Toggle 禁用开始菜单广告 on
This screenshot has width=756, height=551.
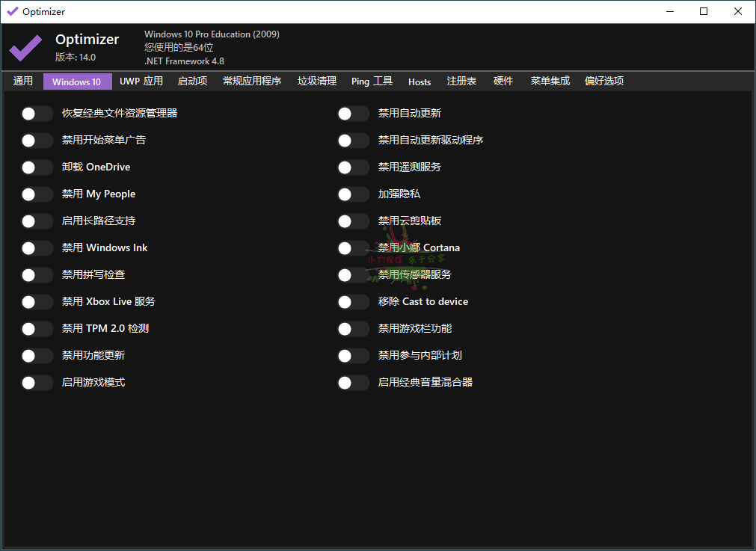point(37,140)
